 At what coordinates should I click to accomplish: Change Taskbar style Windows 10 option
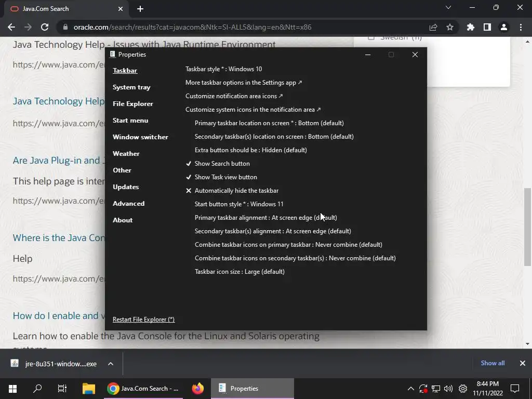tap(223, 69)
